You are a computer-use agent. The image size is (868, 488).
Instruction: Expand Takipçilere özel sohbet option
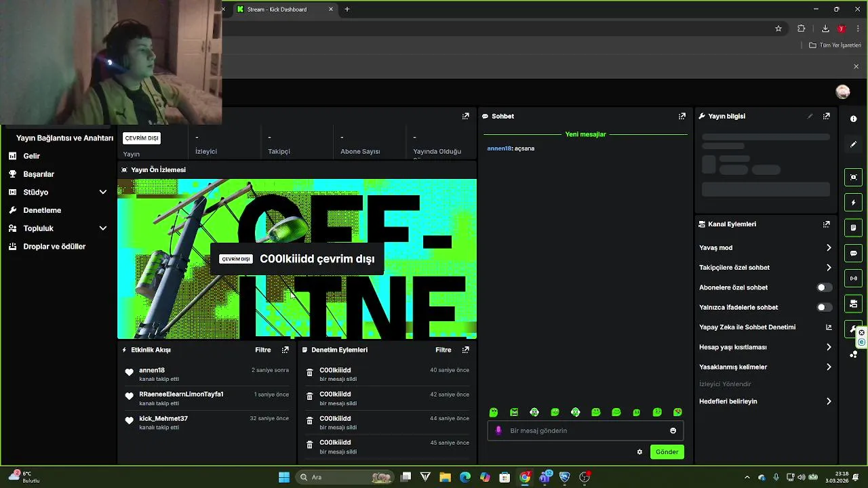click(765, 268)
